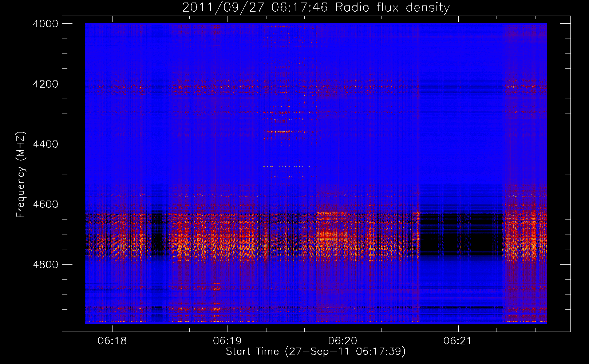Click the plot title '2011/09/27 06:17:46 Radio flux density'
Image resolution: width=589 pixels, height=364 pixels.
click(316, 7)
